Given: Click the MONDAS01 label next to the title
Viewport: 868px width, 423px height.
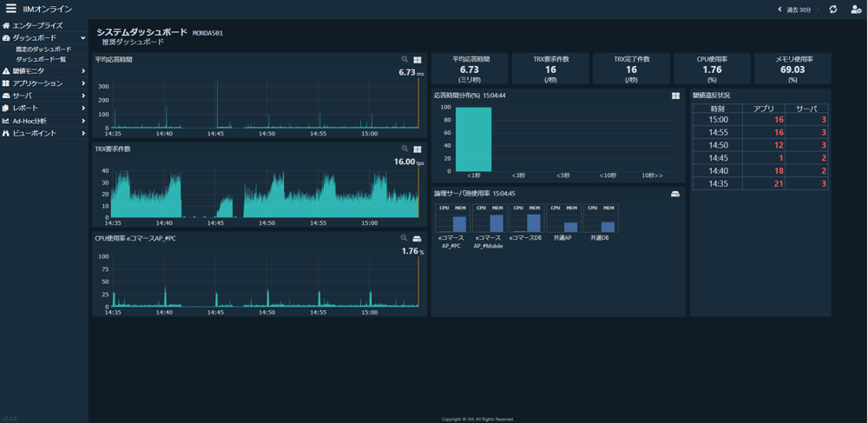Looking at the screenshot, I should (x=207, y=33).
